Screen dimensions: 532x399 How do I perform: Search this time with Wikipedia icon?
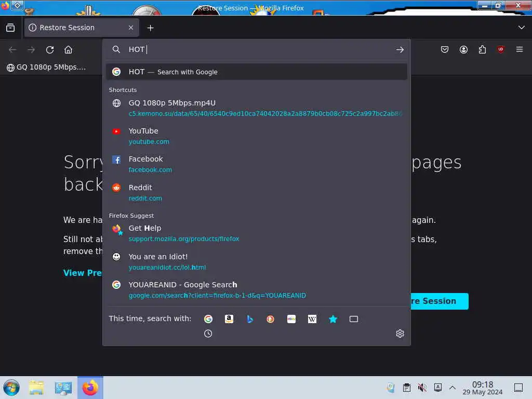(312, 319)
